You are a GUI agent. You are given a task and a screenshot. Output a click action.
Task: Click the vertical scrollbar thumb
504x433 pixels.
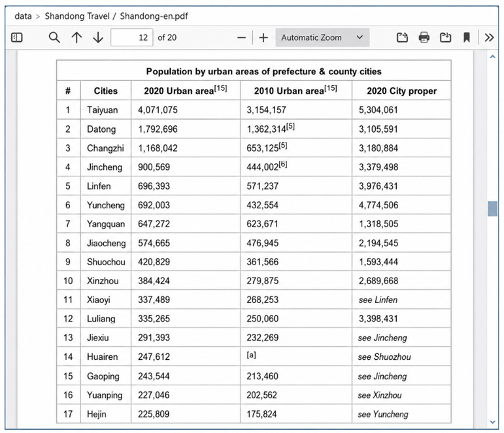point(492,209)
